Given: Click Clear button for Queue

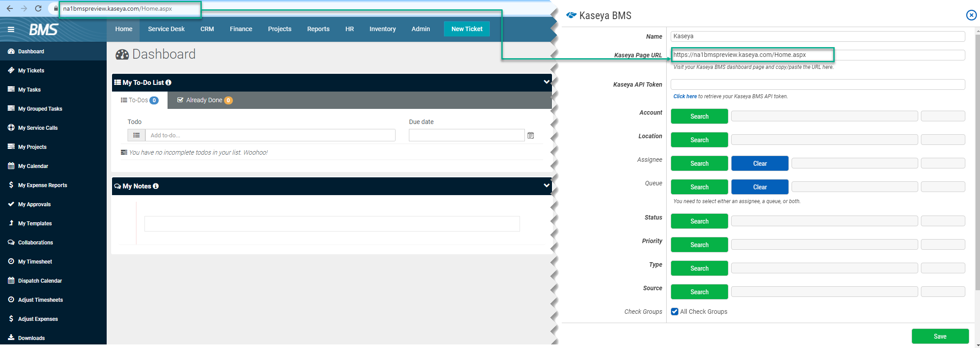Looking at the screenshot, I should pos(760,187).
